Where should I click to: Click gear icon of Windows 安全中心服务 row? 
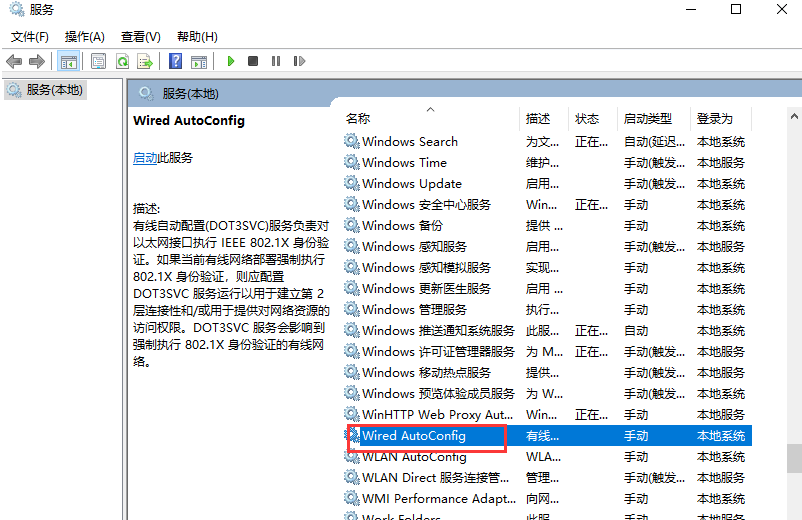point(351,204)
